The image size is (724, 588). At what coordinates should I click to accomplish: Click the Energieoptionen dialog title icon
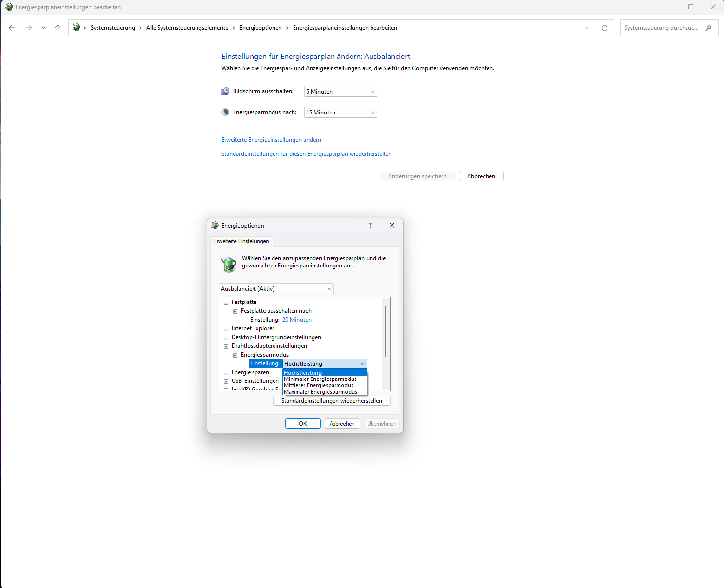point(215,226)
